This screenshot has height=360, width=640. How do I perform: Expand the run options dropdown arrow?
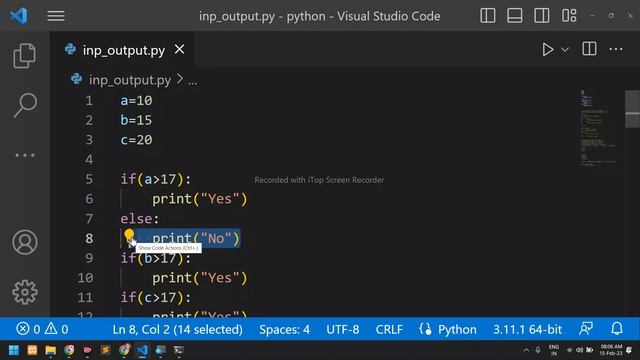tap(565, 50)
